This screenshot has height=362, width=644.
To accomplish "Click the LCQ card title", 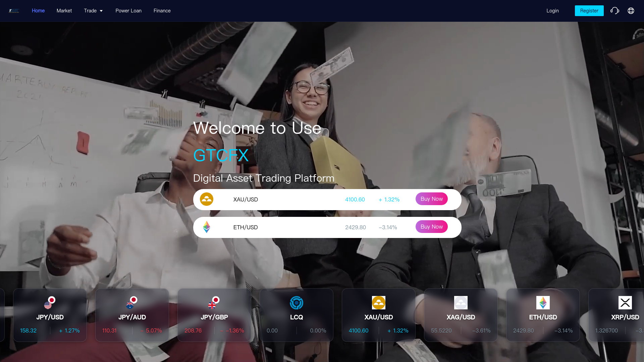I will [297, 317].
